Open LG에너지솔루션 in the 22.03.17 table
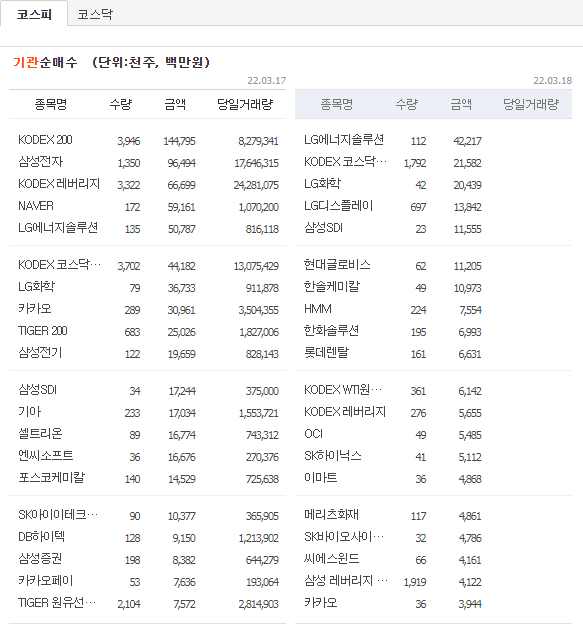The height and width of the screenshot is (632, 583). pyautogui.click(x=58, y=228)
